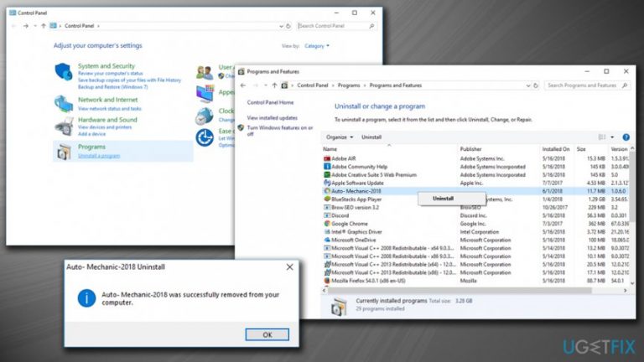The width and height of the screenshot is (644, 362).
Task: Sort by the Installed On column header
Action: tap(557, 149)
